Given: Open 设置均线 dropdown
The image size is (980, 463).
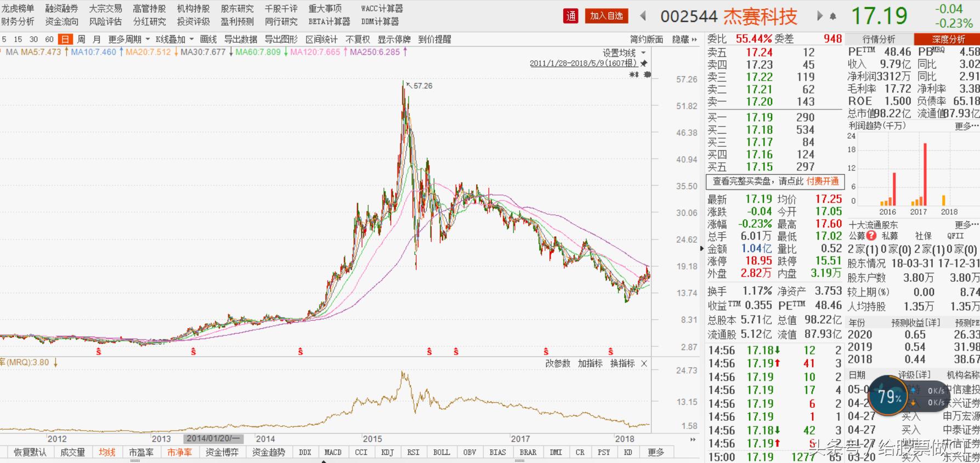Looking at the screenshot, I should pos(624,53).
